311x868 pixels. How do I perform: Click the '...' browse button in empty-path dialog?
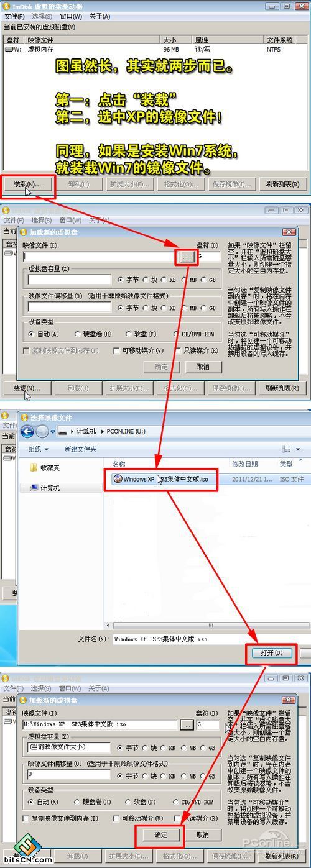(187, 256)
